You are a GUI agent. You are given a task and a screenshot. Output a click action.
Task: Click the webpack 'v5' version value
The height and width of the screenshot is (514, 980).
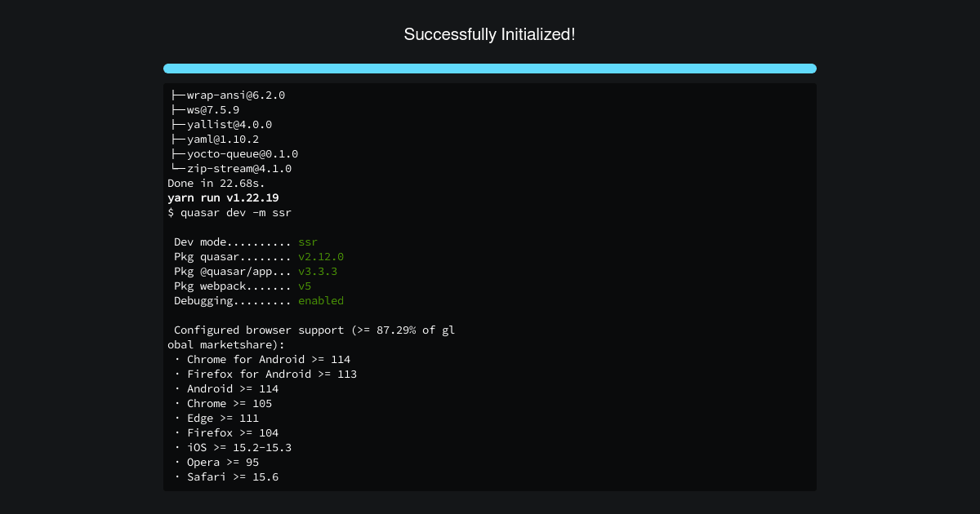point(305,286)
